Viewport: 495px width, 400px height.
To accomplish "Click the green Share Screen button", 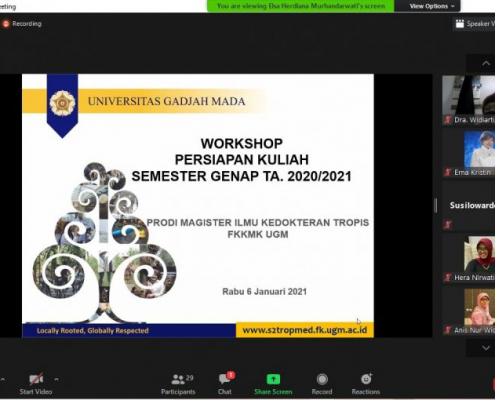I will pyautogui.click(x=273, y=384).
